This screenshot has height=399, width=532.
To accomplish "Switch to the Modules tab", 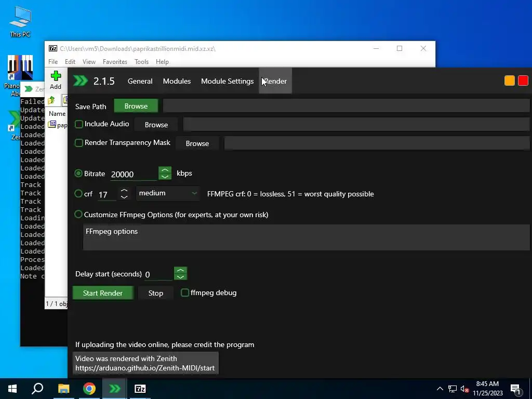I will click(x=177, y=81).
